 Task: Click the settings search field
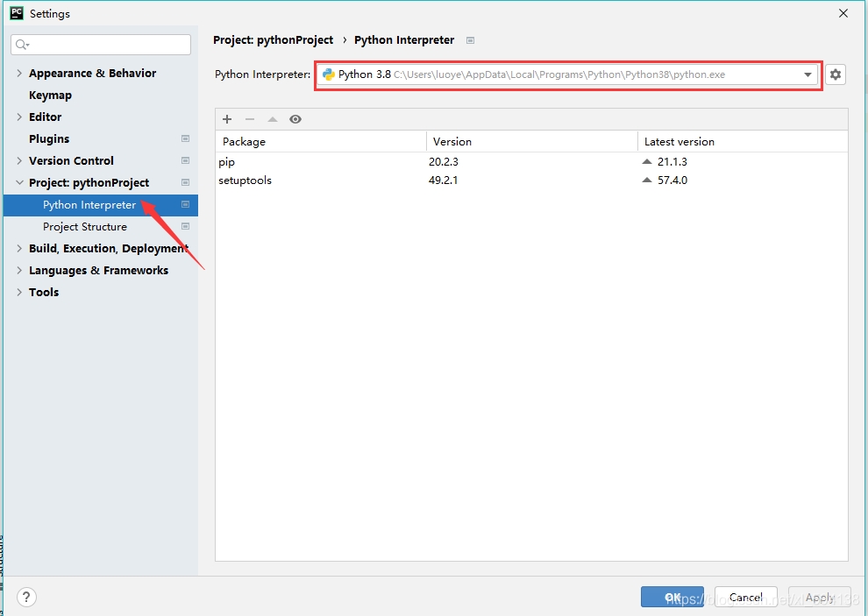pos(100,44)
